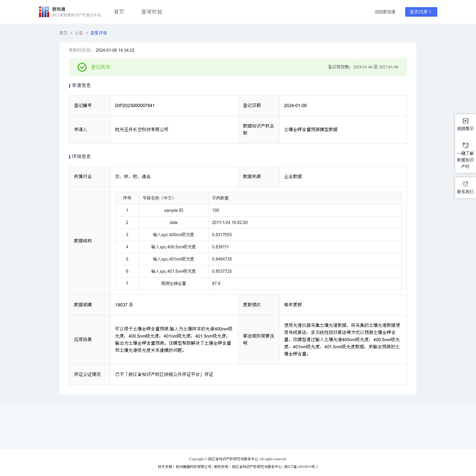
Task: Open the 视频展示 video icon
Action: tap(465, 121)
